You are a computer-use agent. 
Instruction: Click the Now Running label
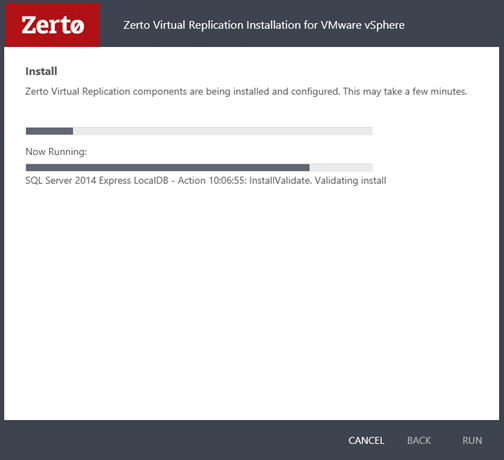56,152
